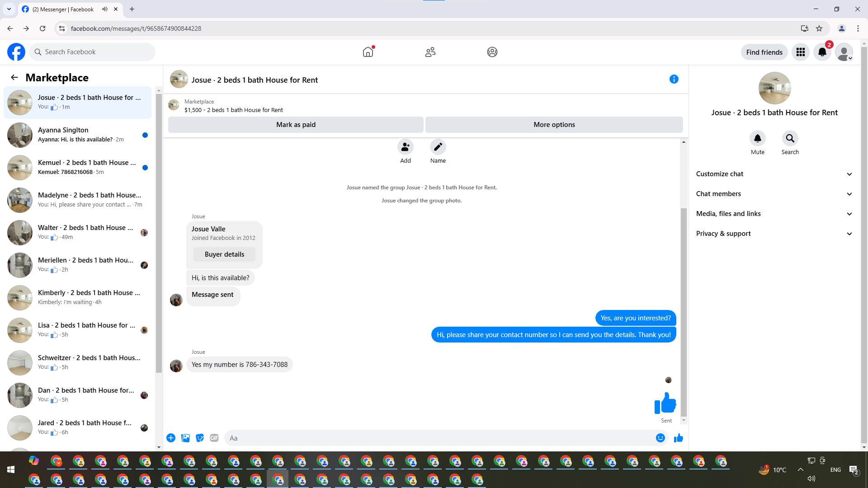This screenshot has height=488, width=868.
Task: Expand Media, files and links section
Action: click(774, 214)
